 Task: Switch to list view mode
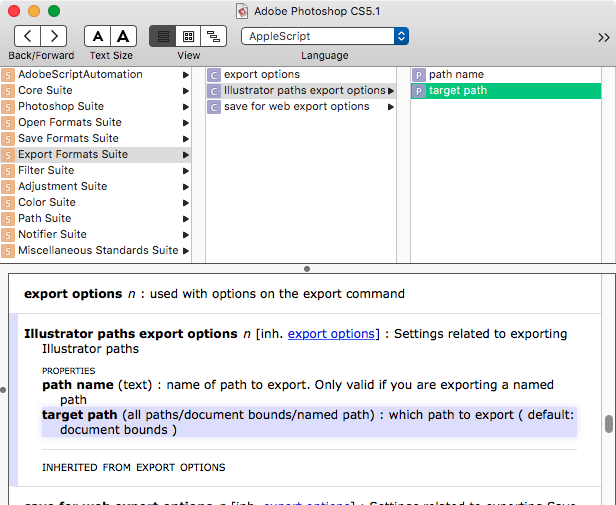163,36
